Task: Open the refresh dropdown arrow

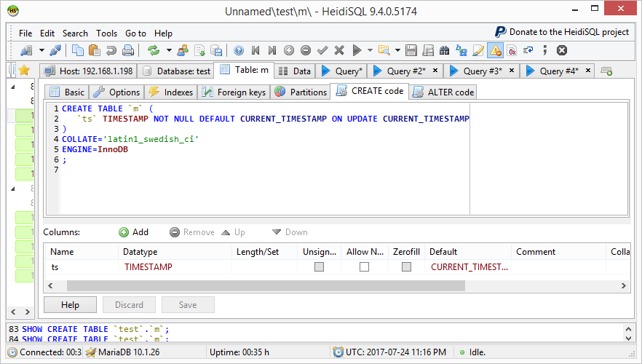Action: (x=169, y=50)
